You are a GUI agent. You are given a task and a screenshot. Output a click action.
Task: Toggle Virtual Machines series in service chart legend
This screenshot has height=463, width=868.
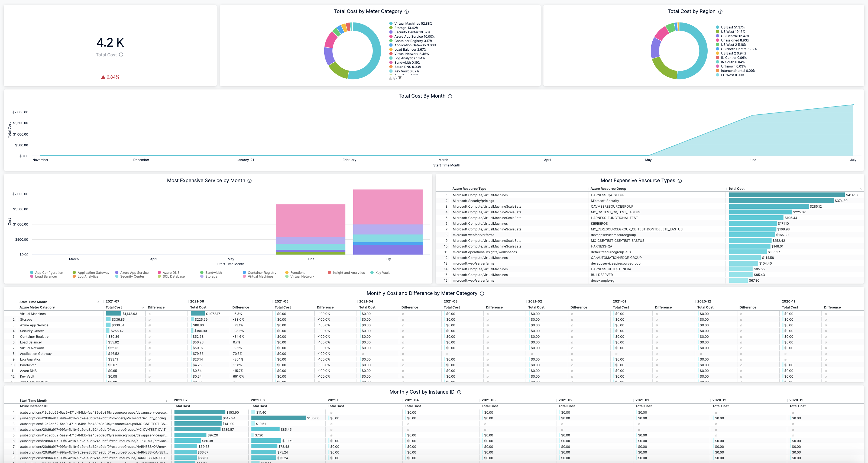260,276
